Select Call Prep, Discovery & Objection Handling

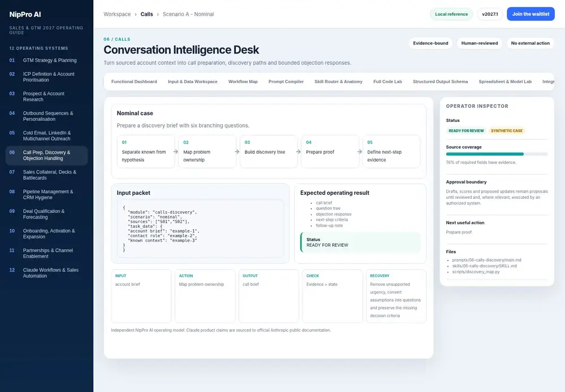(x=46, y=155)
